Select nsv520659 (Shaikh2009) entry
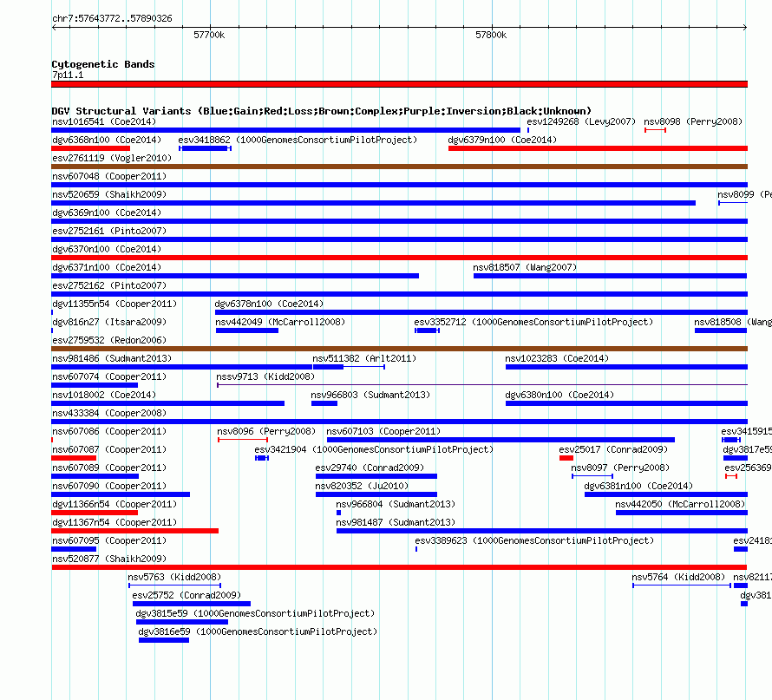Viewport: 772px width, 700px height. pos(109,194)
